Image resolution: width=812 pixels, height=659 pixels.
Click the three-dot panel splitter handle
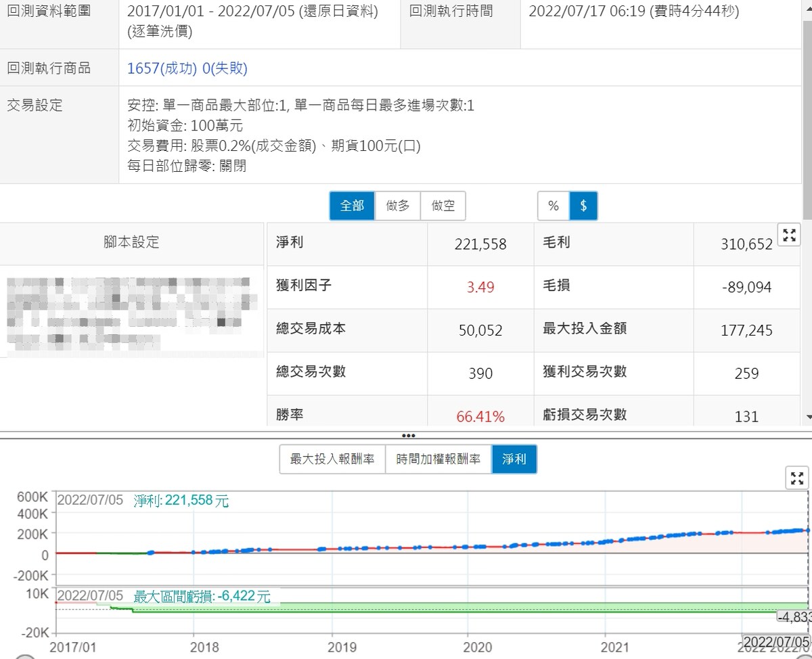click(x=408, y=436)
